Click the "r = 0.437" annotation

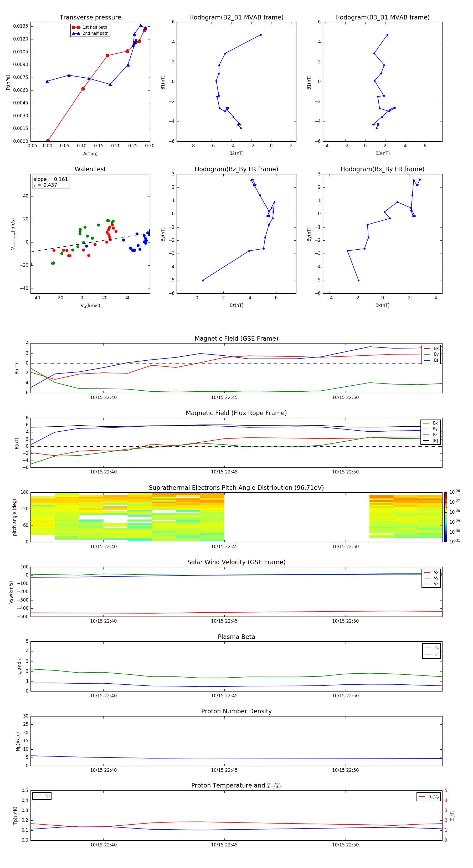45,185
